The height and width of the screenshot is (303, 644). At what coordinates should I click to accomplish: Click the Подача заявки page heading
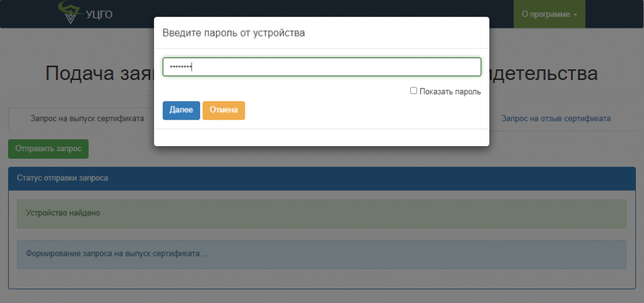pos(99,74)
